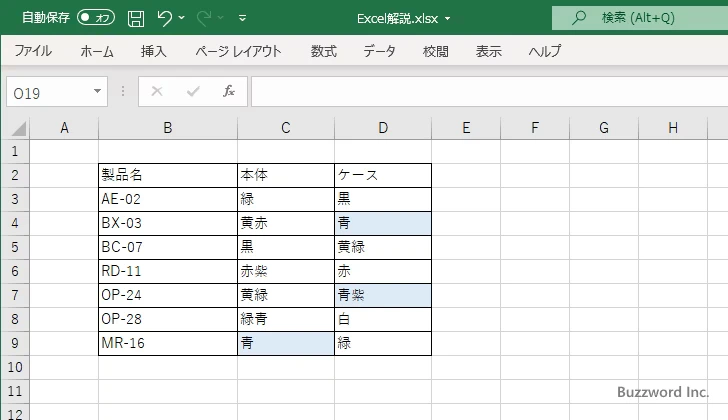Expand the Excel解説.xlsx file name dropdown
Viewport: 728px width, 420px height.
point(448,19)
